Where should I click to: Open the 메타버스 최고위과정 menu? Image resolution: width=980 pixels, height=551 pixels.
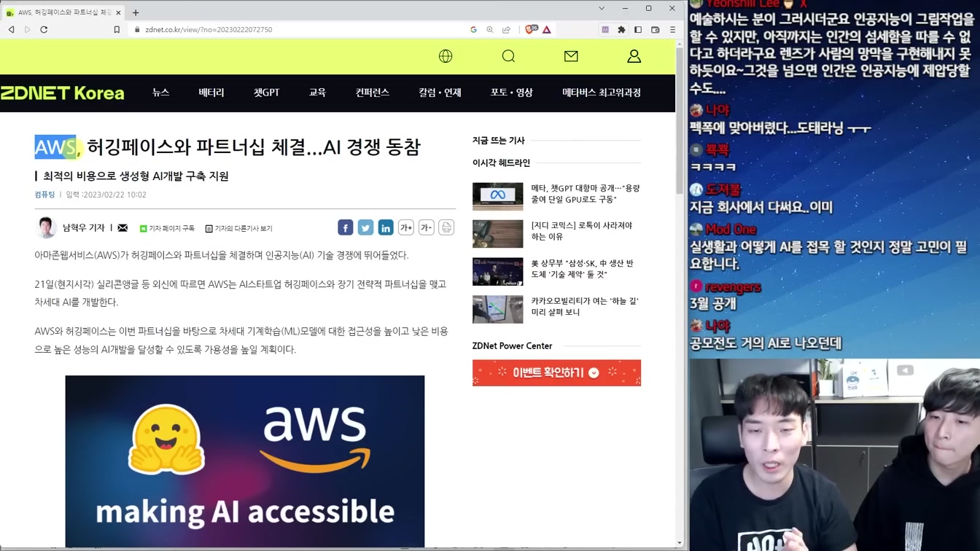tap(602, 93)
